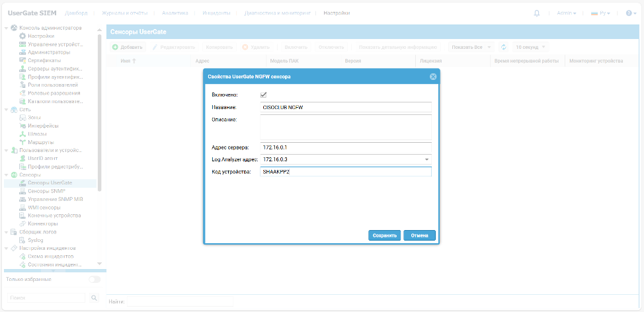The image size is (644, 312).
Task: Toggle the Включено checkbox
Action: tap(264, 95)
